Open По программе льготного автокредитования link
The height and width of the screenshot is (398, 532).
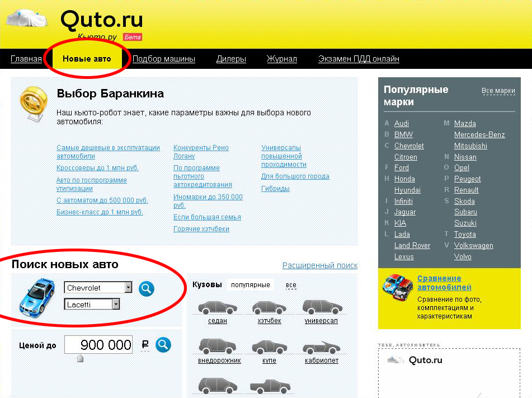point(203,176)
